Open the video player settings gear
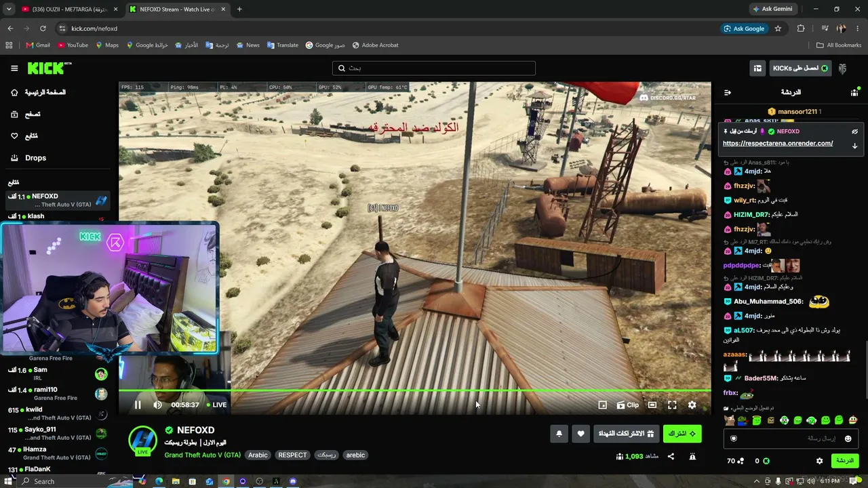Image resolution: width=868 pixels, height=488 pixels. click(692, 405)
